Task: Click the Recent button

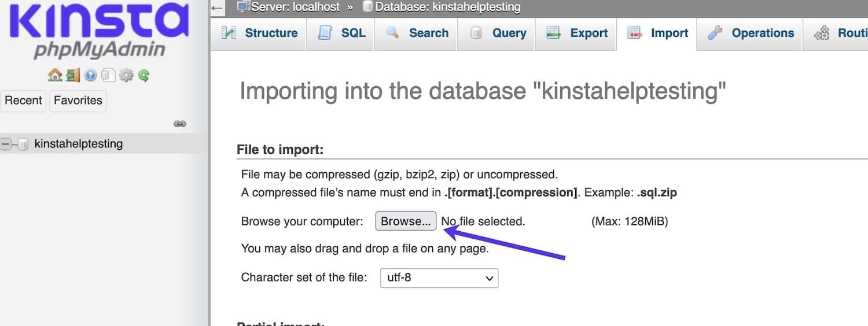Action: coord(24,101)
